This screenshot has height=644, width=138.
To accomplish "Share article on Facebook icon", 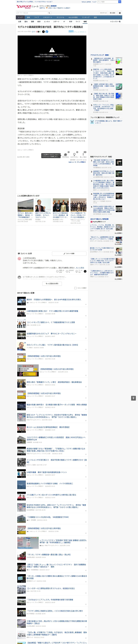I will pyautogui.click(x=47, y=32).
